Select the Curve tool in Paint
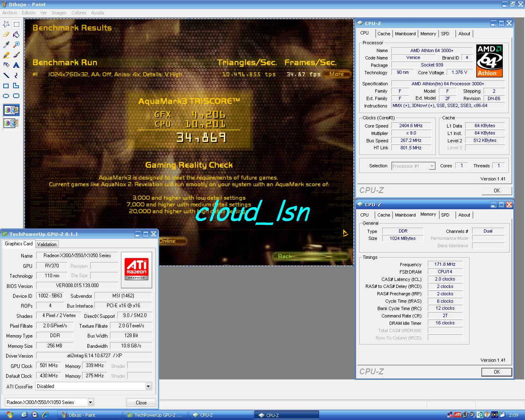The image size is (525, 420). pos(16,75)
